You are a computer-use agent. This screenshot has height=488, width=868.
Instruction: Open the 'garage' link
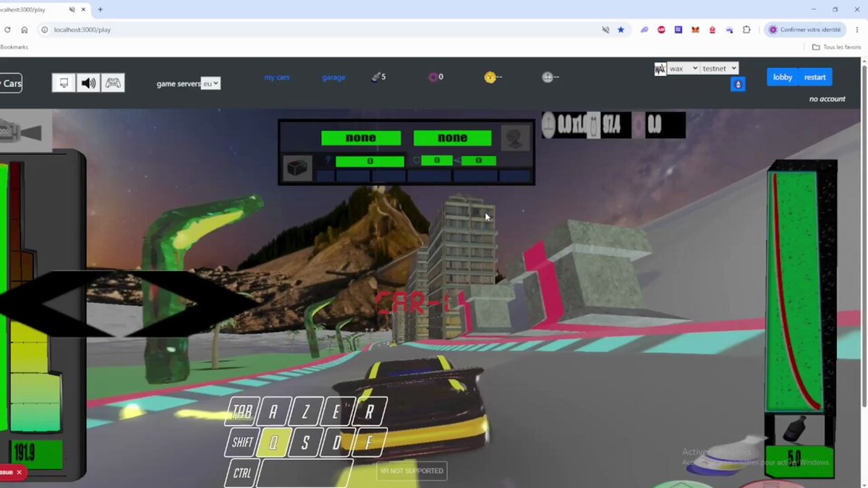[333, 77]
